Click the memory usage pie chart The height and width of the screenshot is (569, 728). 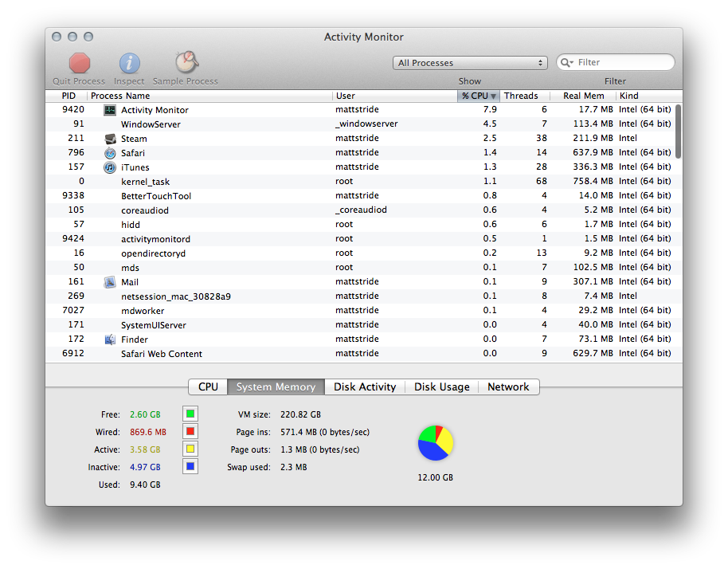(x=436, y=443)
